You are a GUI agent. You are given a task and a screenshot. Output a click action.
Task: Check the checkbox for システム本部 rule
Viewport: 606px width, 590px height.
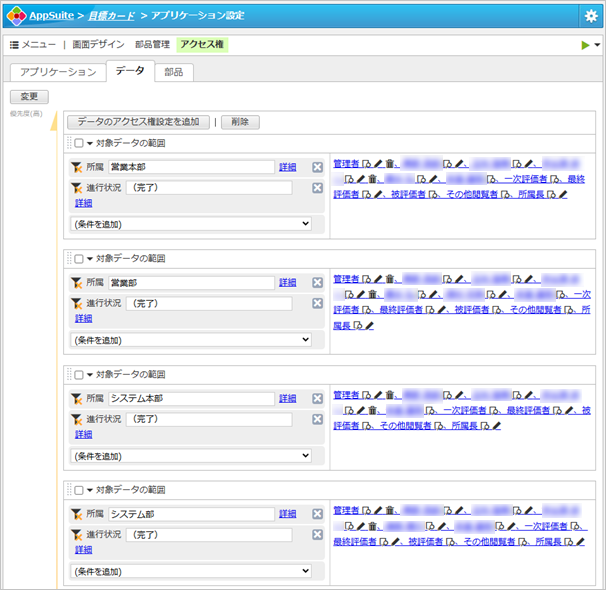pyautogui.click(x=79, y=375)
